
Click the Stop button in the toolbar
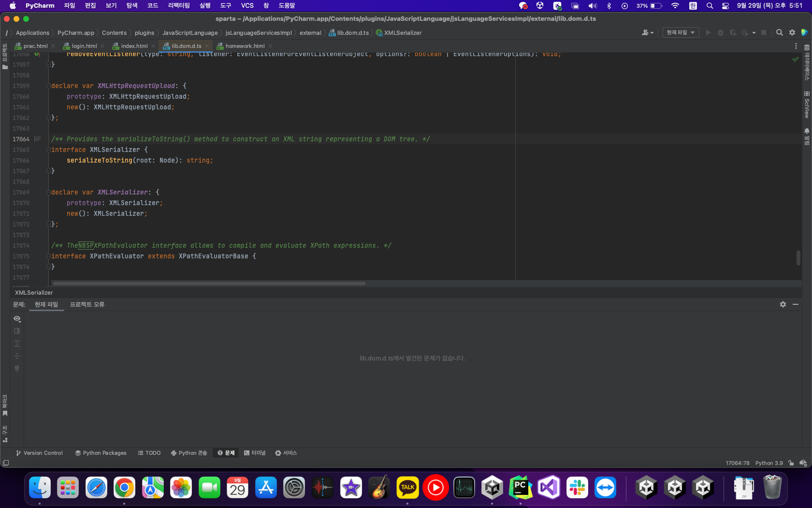(x=764, y=32)
